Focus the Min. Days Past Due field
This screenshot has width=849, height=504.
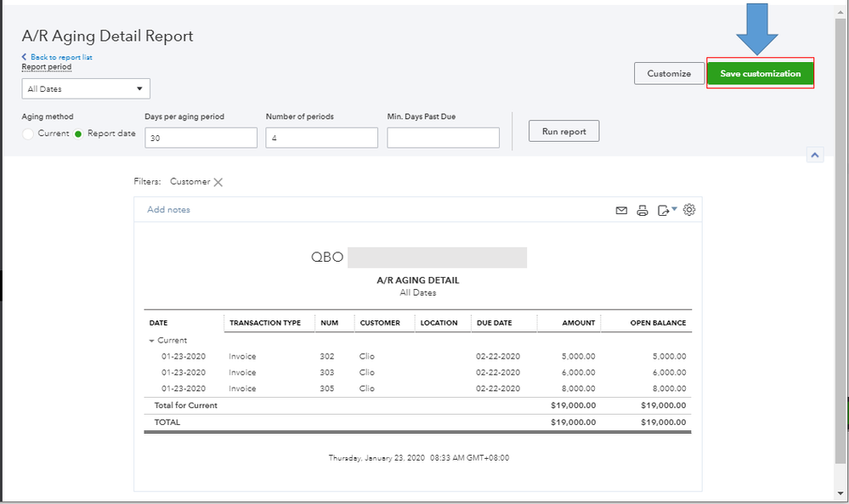coord(443,138)
